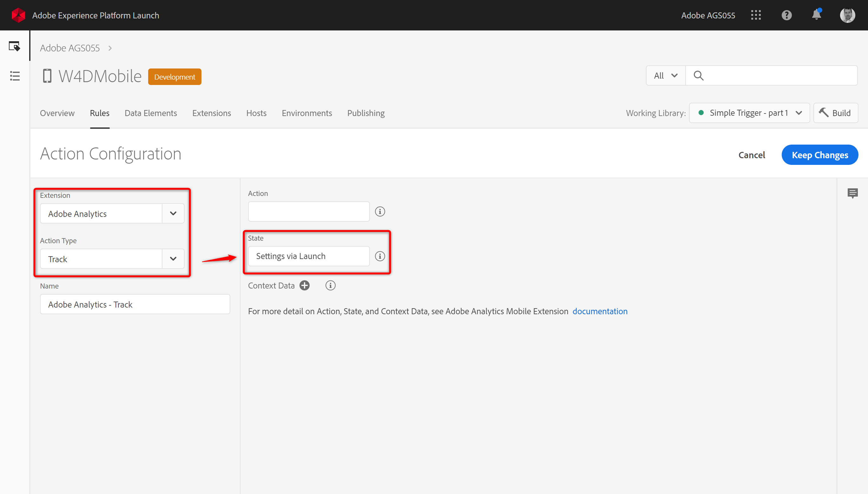Open the list view sidebar icon
Screen dimensions: 868x494
point(15,76)
